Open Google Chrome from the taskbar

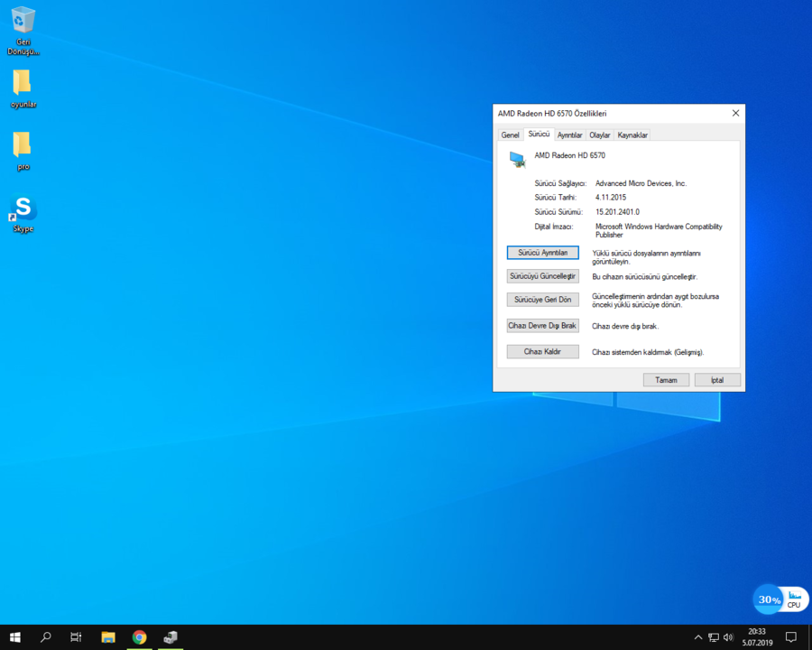pos(139,637)
